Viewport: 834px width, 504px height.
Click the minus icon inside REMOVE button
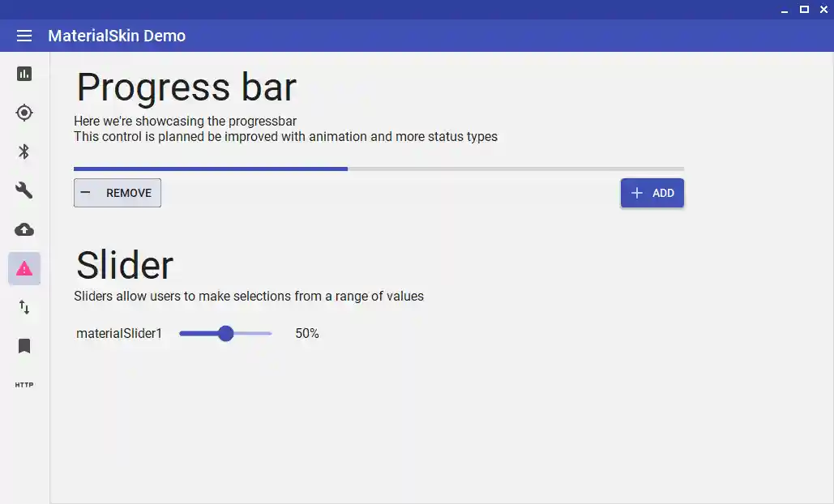click(86, 193)
